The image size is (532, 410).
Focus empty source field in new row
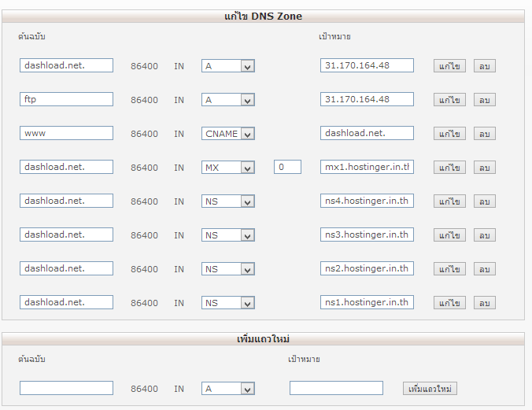66,388
